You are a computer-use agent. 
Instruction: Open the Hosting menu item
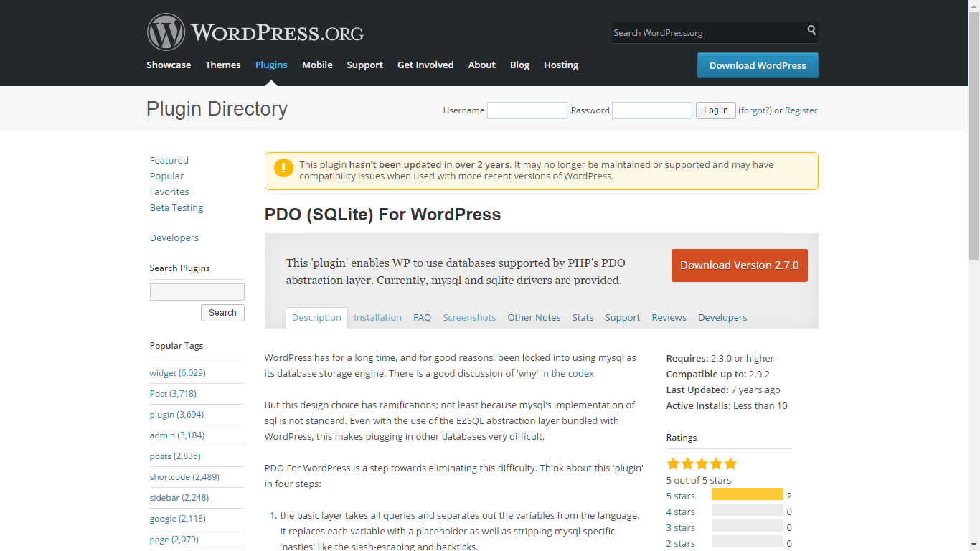tap(561, 65)
